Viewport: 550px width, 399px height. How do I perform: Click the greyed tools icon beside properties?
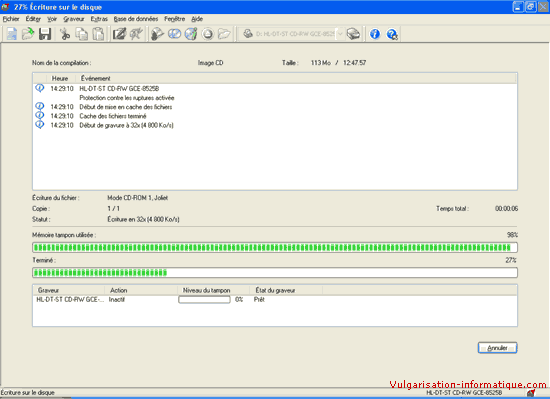pos(136,34)
